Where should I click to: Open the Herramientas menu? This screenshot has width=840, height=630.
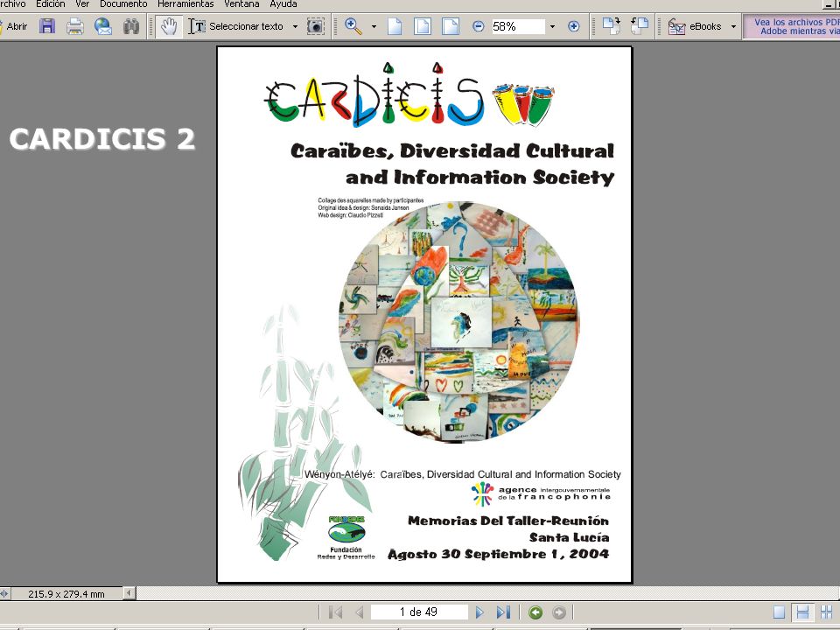coord(185,4)
